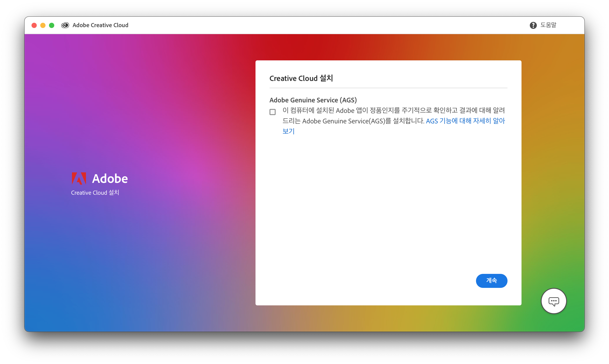Enable the Adobe Genuine Service checkbox

pyautogui.click(x=273, y=112)
